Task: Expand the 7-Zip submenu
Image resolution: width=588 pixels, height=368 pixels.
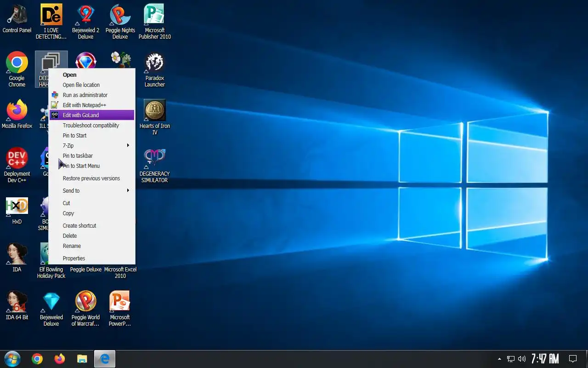Action: pos(92,146)
